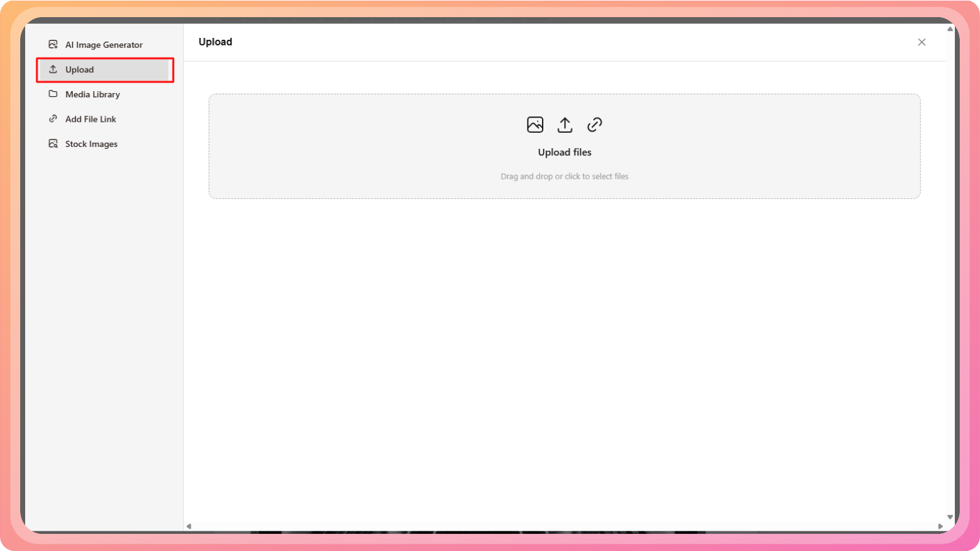Click the Add File Link chain icon
This screenshot has height=551, width=980.
click(53, 119)
